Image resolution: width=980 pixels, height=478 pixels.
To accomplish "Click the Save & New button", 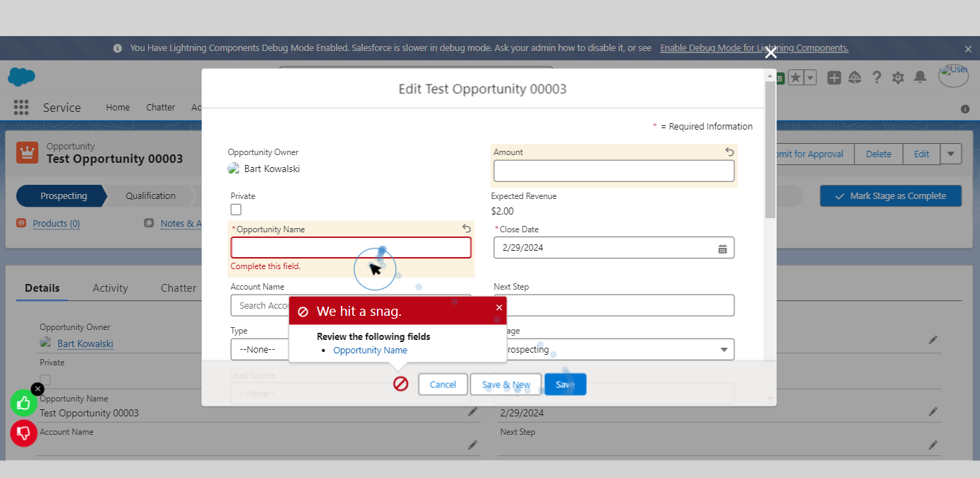I will [505, 384].
